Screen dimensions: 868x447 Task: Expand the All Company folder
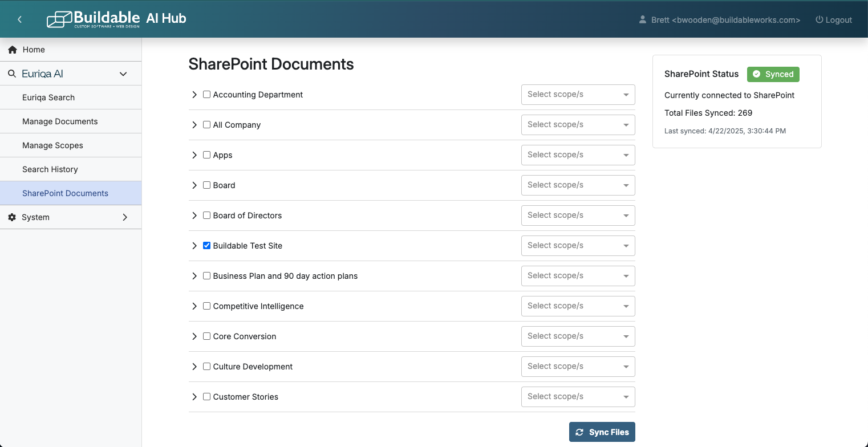click(194, 125)
